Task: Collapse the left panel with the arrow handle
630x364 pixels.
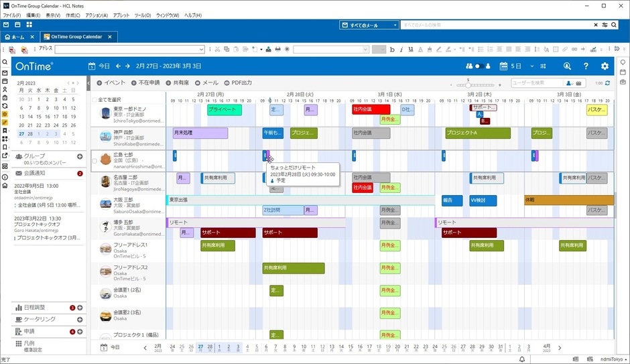Action: coord(88,83)
